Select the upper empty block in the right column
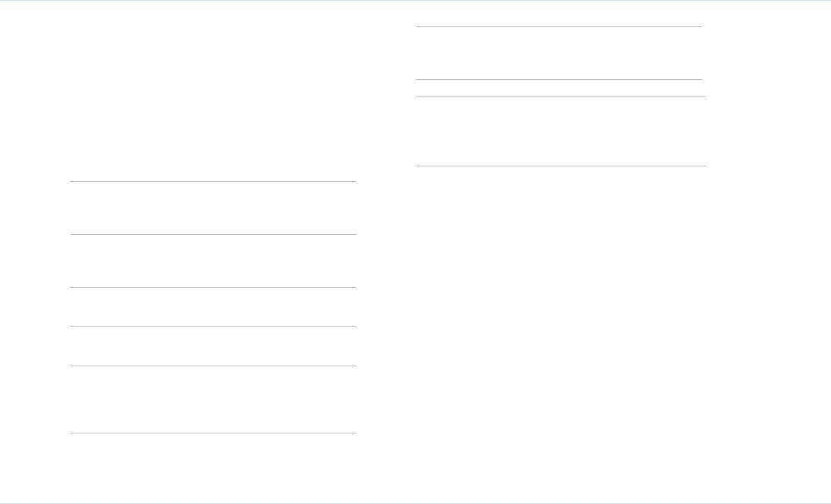The width and height of the screenshot is (831, 504). (559, 52)
